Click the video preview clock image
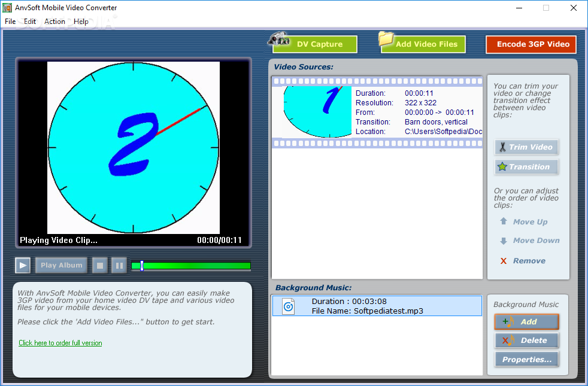Screen dimensions: 588x386 click(x=134, y=148)
